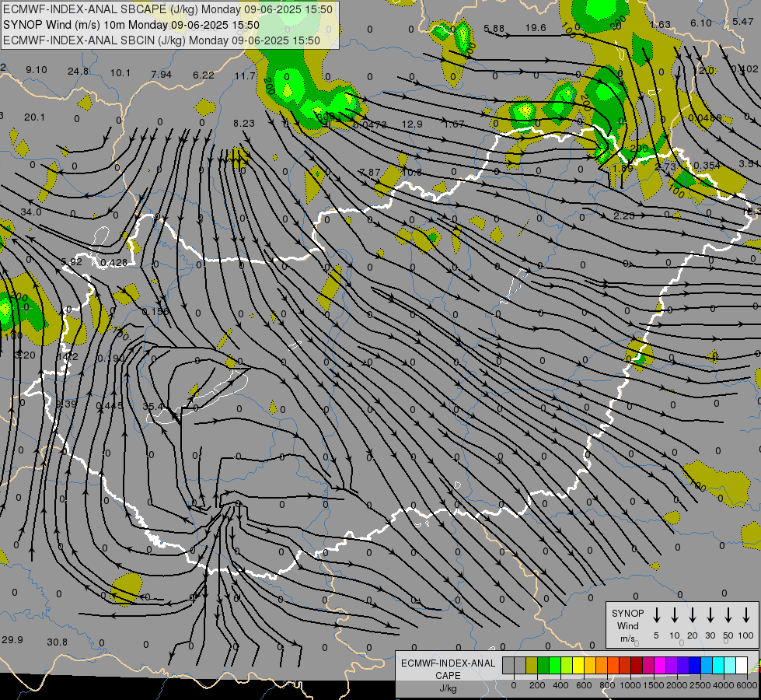Click the map value 24.8
Image resolution: width=761 pixels, height=700 pixels.
click(79, 72)
